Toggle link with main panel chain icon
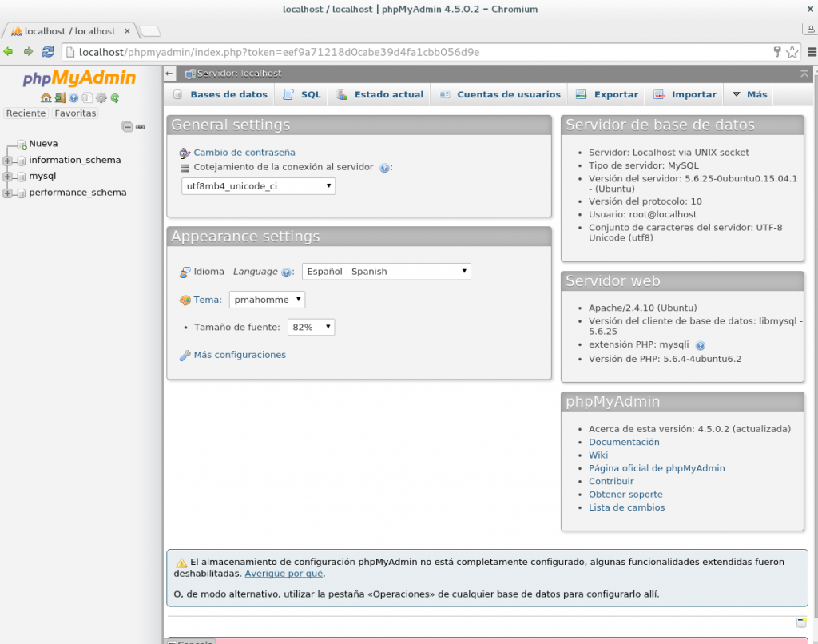The height and width of the screenshot is (644, 818). coord(140,126)
